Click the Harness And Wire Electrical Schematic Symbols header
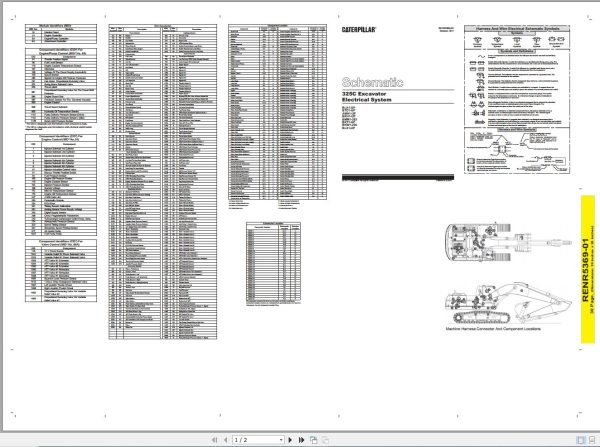600x447 pixels. [517, 29]
